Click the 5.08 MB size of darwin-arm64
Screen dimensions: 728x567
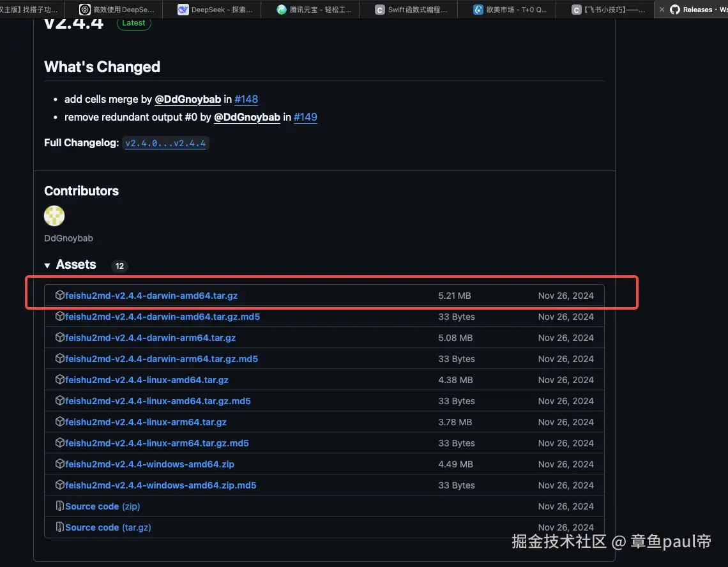coord(455,338)
